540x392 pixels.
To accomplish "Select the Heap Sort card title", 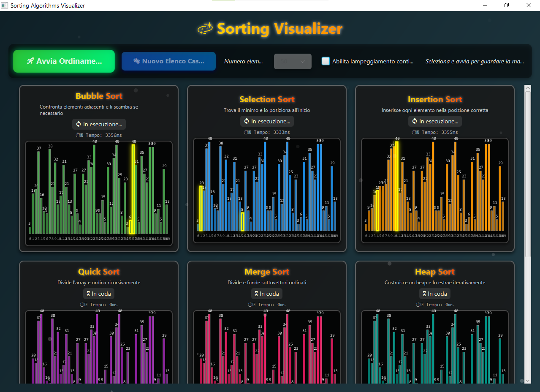I will (x=435, y=272).
